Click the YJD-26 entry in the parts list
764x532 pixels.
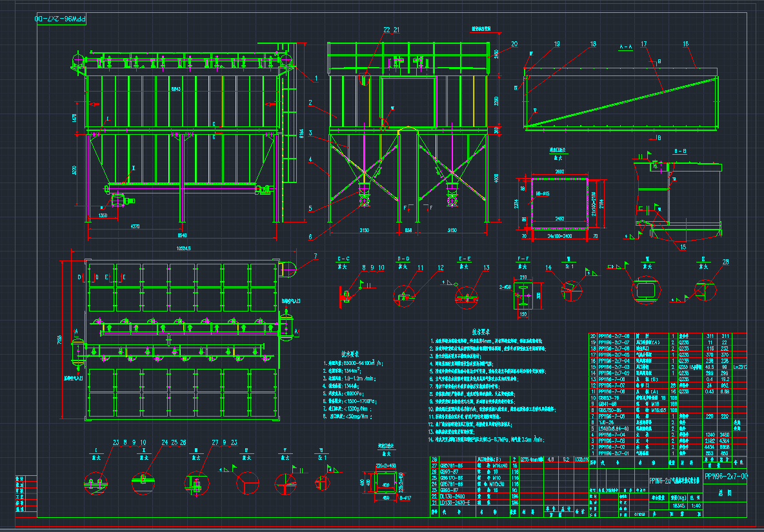(x=606, y=422)
